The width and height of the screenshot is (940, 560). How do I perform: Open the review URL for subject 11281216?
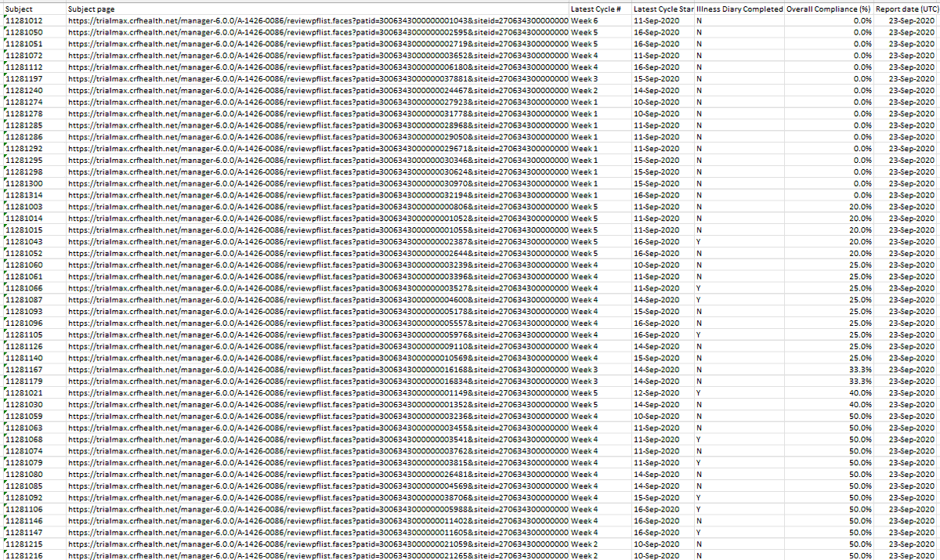317,555
